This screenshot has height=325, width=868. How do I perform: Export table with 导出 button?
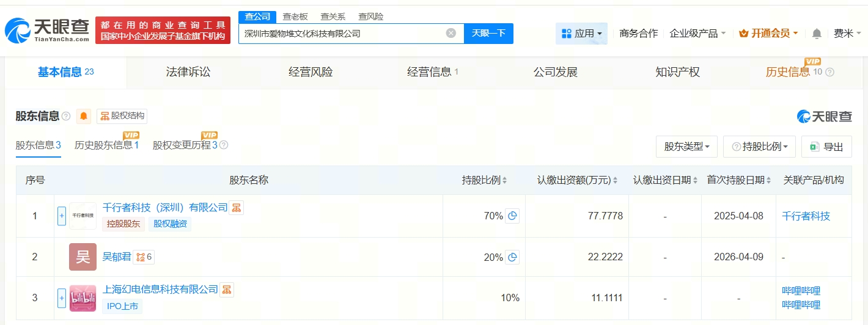(x=826, y=147)
